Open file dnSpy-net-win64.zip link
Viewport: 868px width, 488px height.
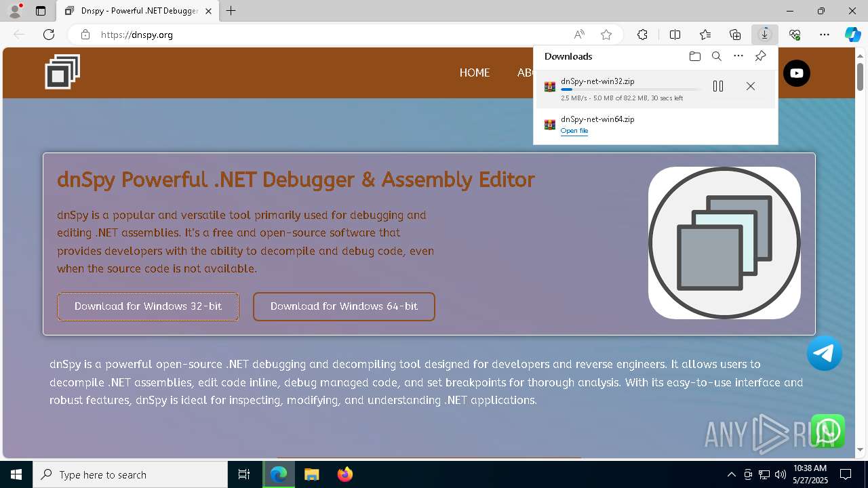(x=574, y=131)
